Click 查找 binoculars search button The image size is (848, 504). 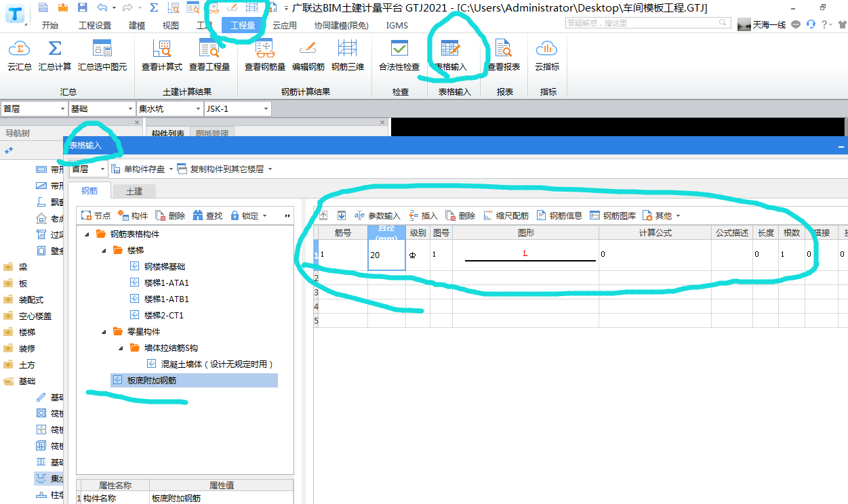[x=207, y=215]
